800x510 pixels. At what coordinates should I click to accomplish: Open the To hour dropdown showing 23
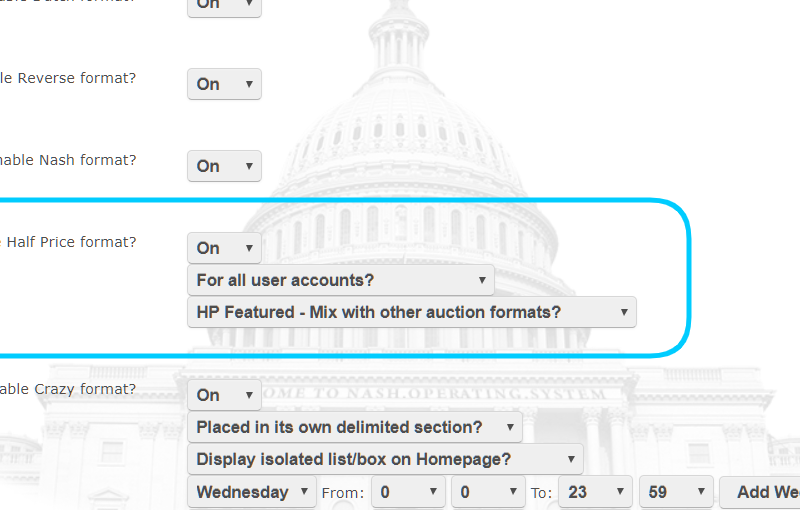point(595,492)
